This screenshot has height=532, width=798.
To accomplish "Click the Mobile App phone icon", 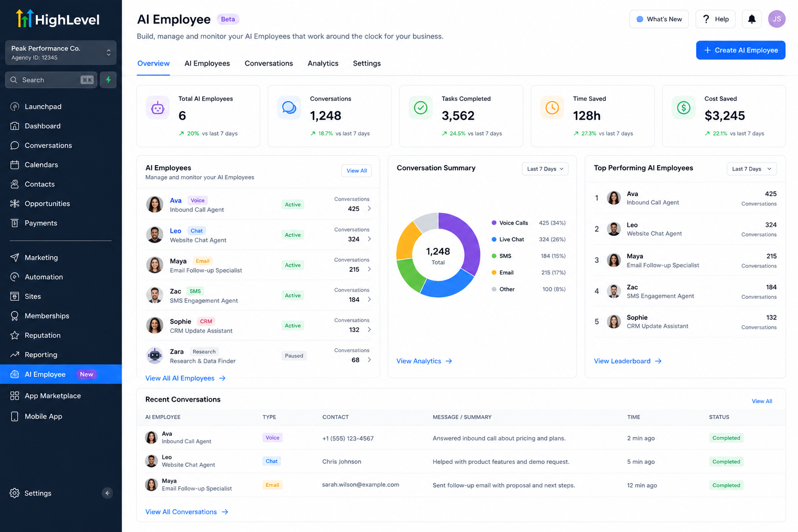I will (15, 417).
